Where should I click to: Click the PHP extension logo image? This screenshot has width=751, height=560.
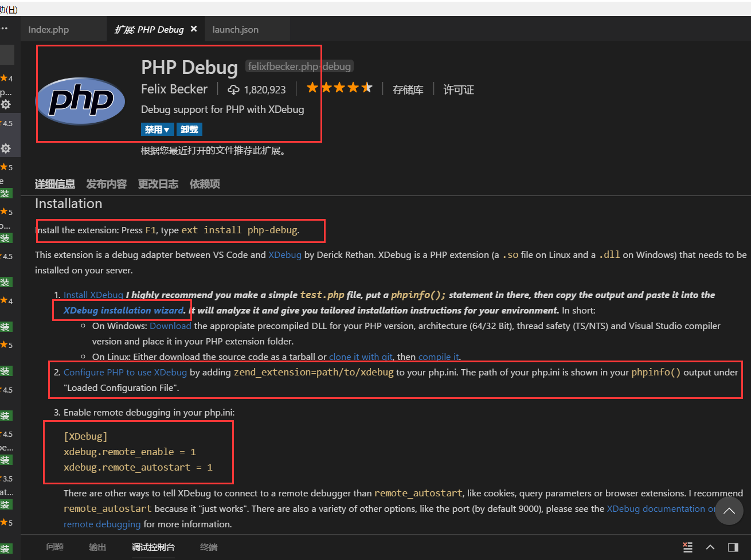(80, 101)
